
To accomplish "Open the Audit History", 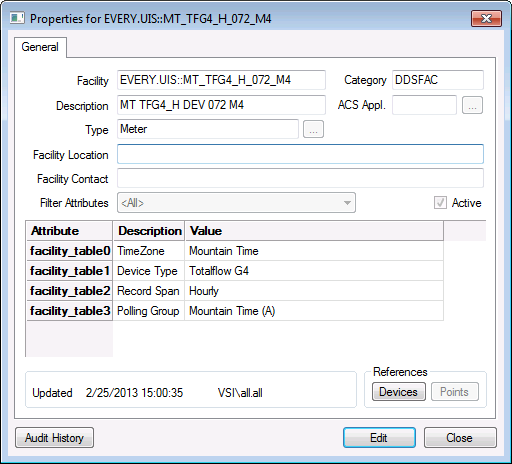I will (54, 438).
